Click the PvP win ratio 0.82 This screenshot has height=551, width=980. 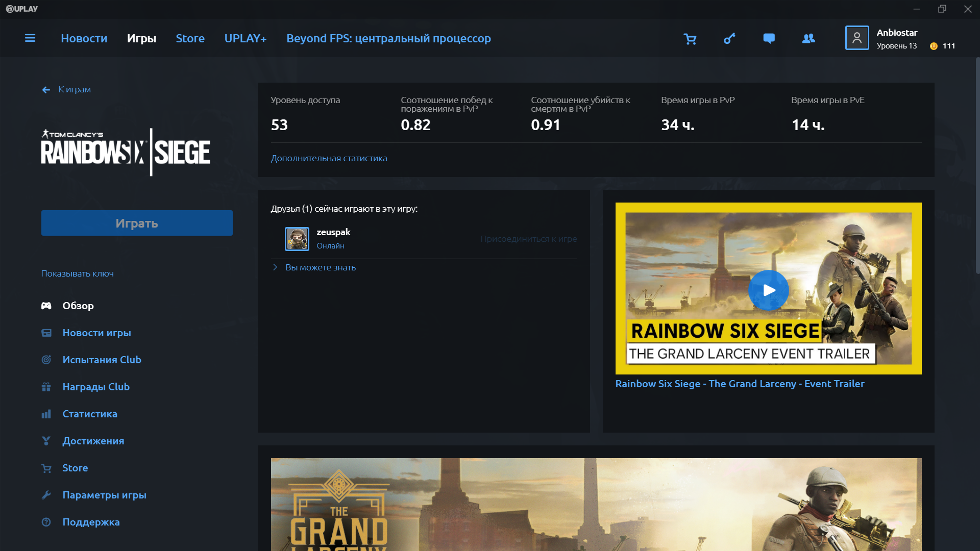coord(415,125)
